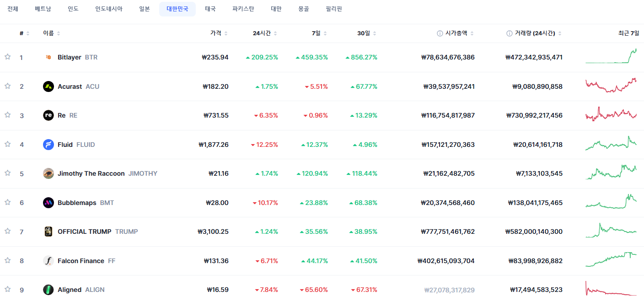Open the Bitlayer coin logo
The height and width of the screenshot is (302, 644).
point(48,57)
